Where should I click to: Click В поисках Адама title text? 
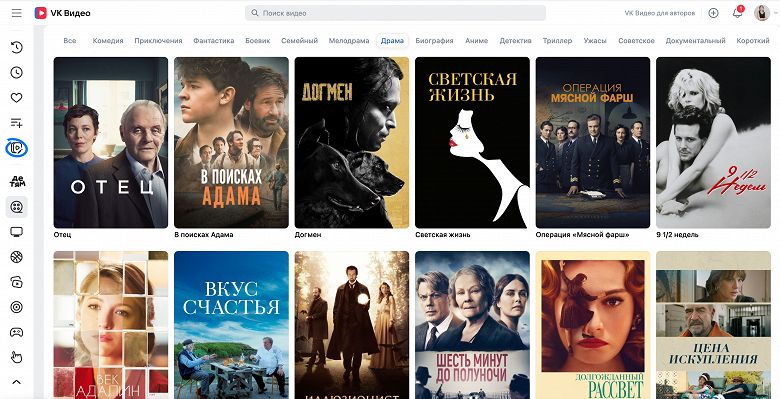(203, 235)
